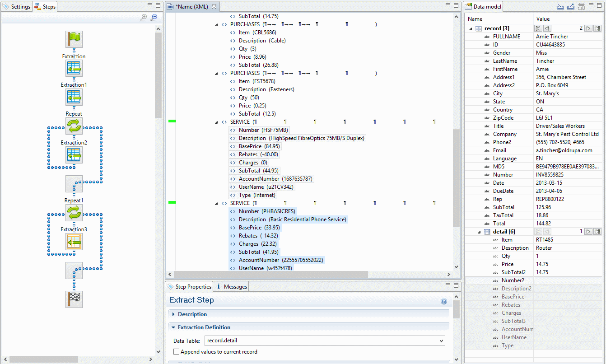
Task: Collapse the Extraction Definition section
Action: tap(173, 327)
